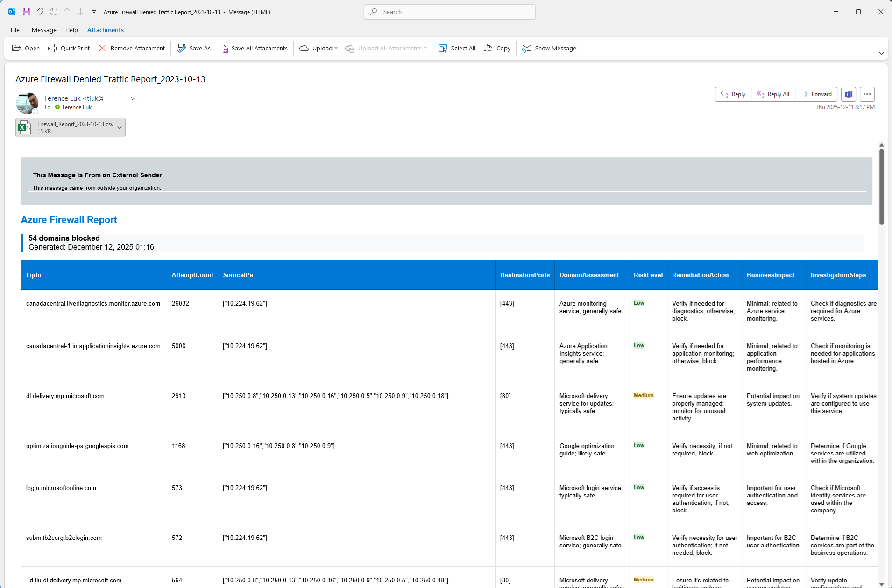The image size is (892, 588).
Task: Click in the Search box
Action: 449,12
